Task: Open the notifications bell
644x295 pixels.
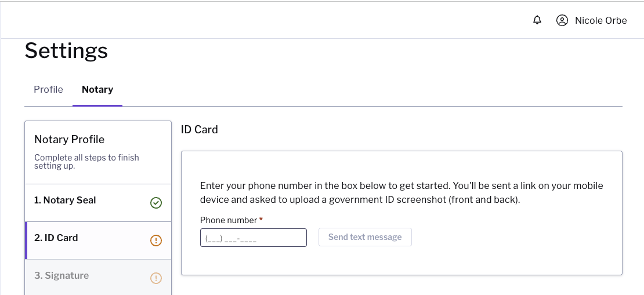Action: (537, 20)
